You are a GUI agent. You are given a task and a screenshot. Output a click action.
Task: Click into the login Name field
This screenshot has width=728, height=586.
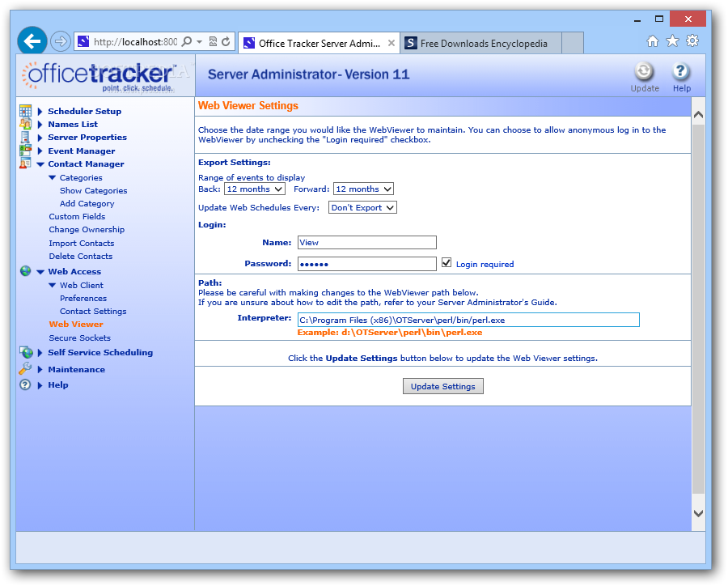[x=366, y=243]
